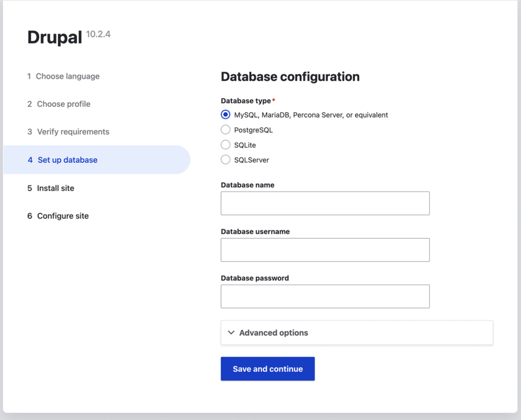Viewport: 521px width, 420px height.
Task: Expand the Advanced options section
Action: point(357,333)
